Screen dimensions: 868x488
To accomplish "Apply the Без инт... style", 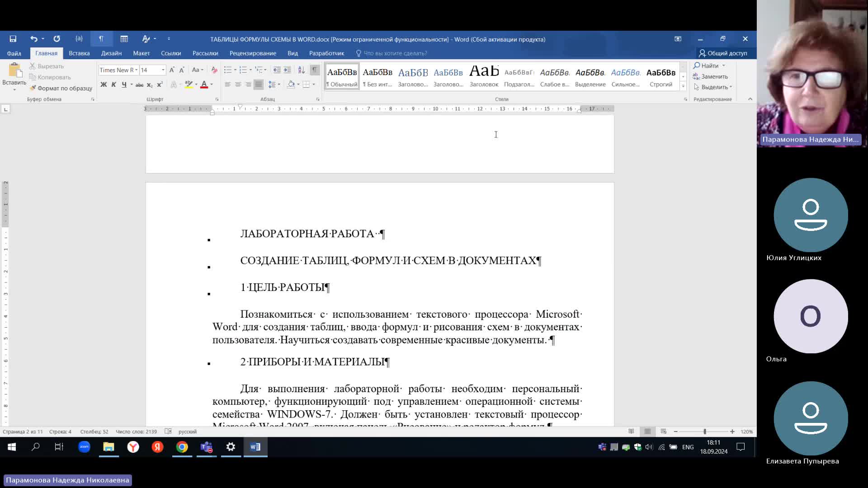I will [x=377, y=76].
